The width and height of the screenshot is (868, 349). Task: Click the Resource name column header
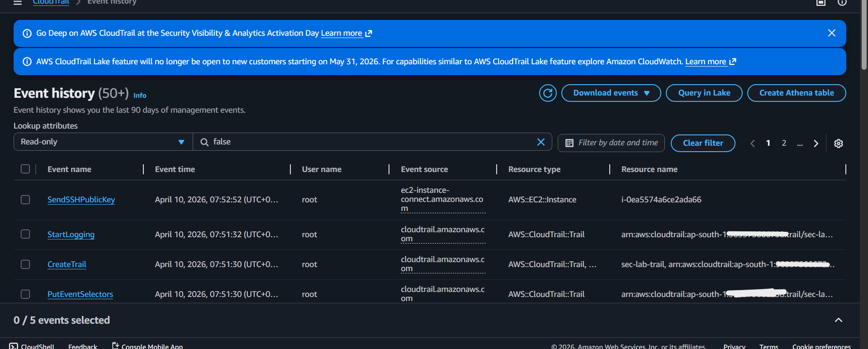tap(649, 169)
